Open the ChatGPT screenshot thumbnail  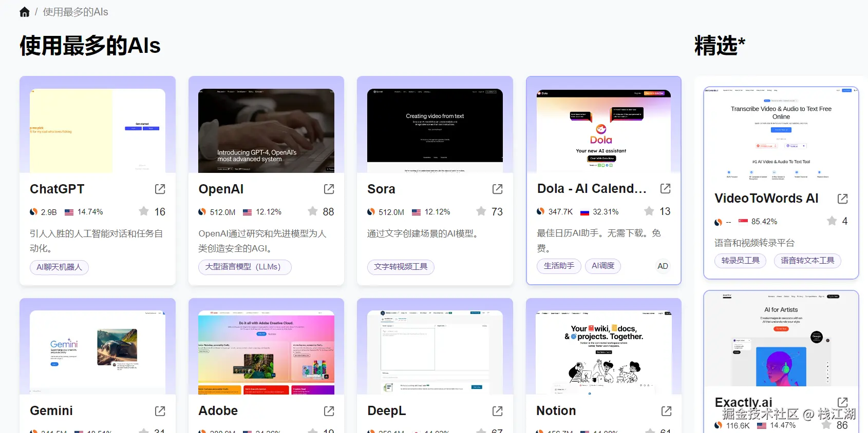tap(98, 131)
